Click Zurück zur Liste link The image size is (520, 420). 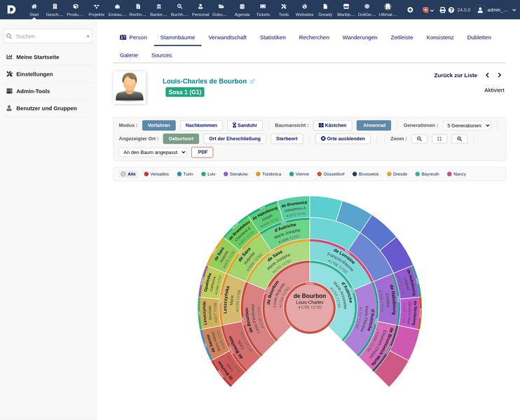click(x=456, y=75)
